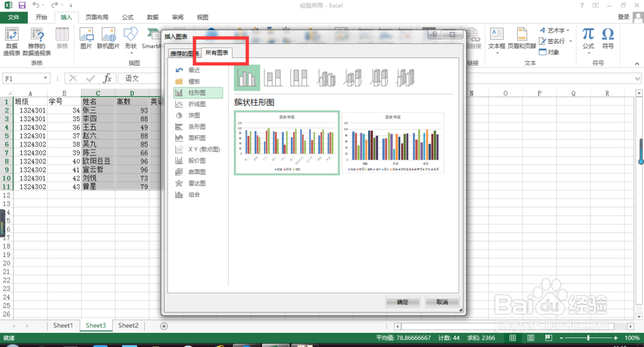Switch to page layout view icon
The image size is (644, 347).
click(x=531, y=338)
